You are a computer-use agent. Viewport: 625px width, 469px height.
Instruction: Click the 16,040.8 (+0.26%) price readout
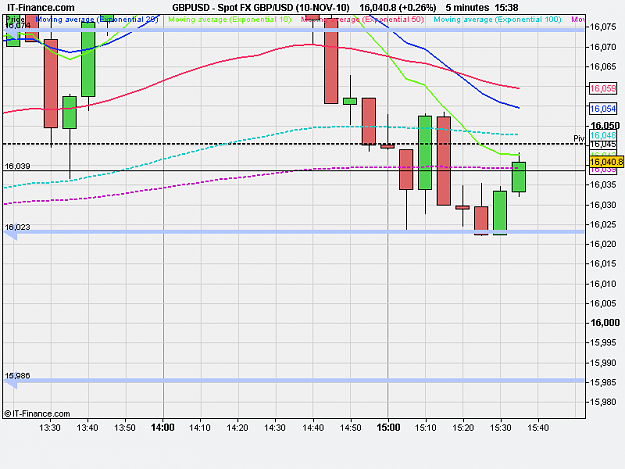point(397,8)
